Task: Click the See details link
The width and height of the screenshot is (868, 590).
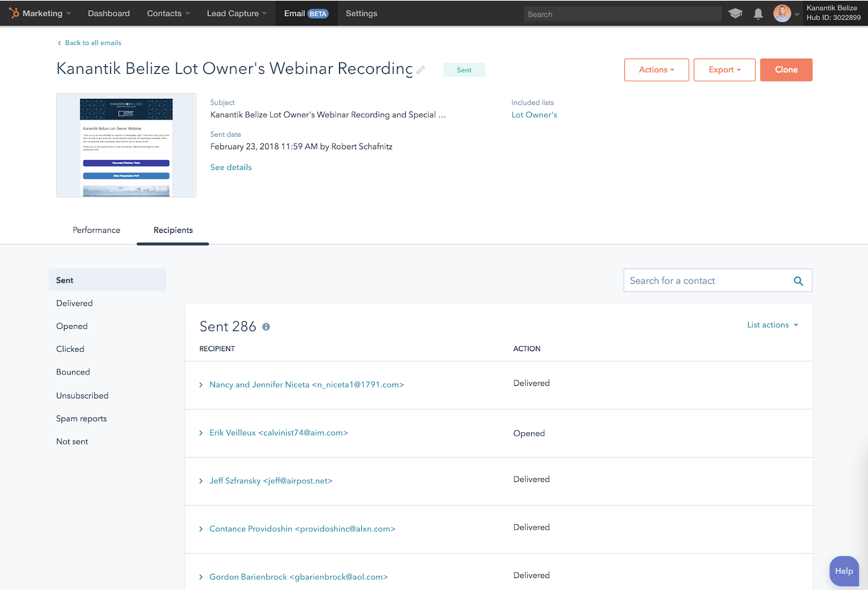Action: click(231, 167)
